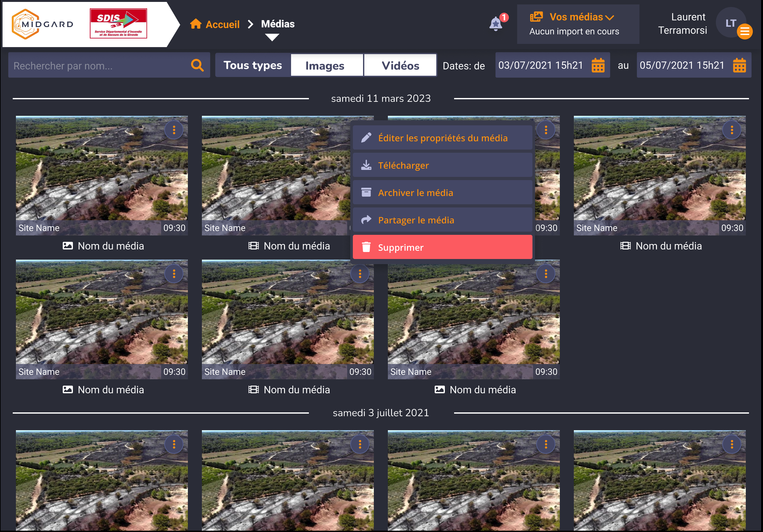Click the Midgard logo

(42, 24)
